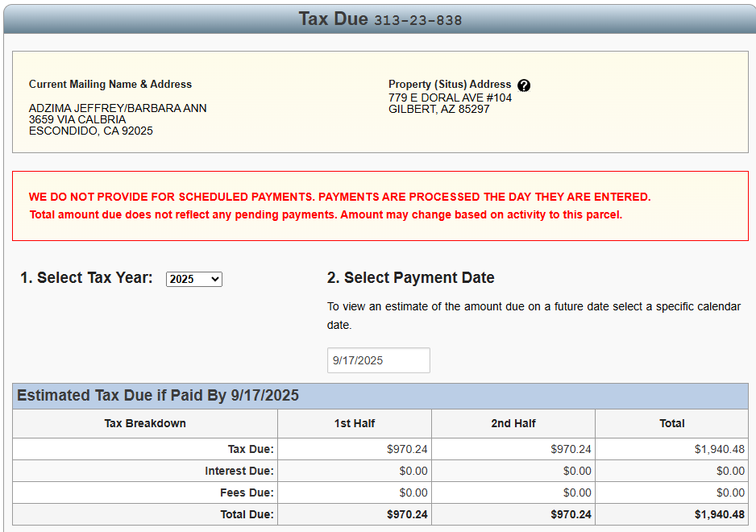The height and width of the screenshot is (532, 756).
Task: Click the $1,940.48 Total Due grand total
Action: click(x=719, y=514)
